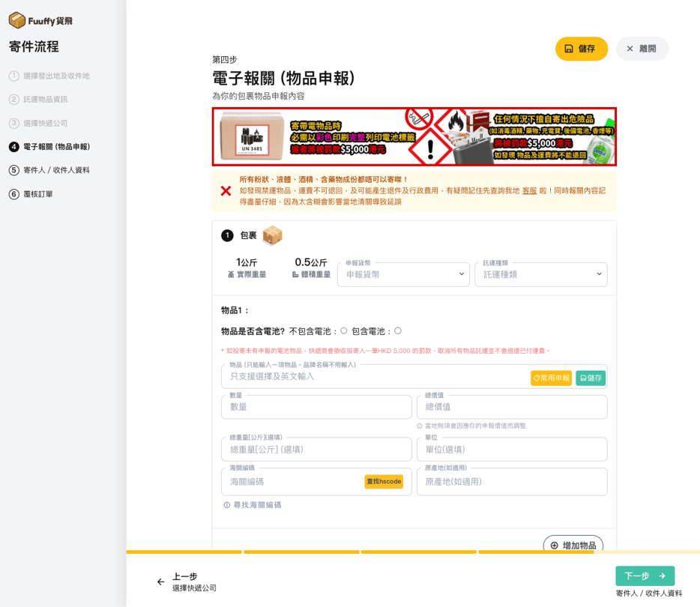This screenshot has height=607, width=700.
Task: Expand the 託運種類 dropdown
Action: tap(540, 274)
